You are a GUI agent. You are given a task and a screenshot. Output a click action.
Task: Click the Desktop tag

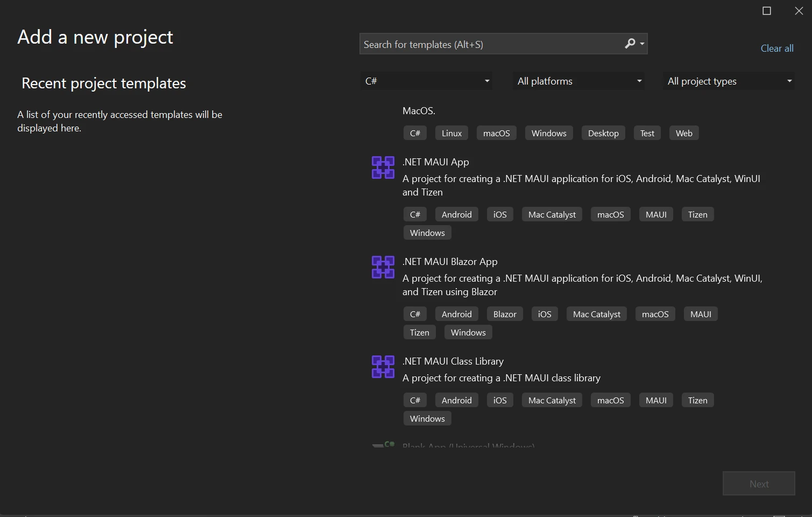click(603, 133)
